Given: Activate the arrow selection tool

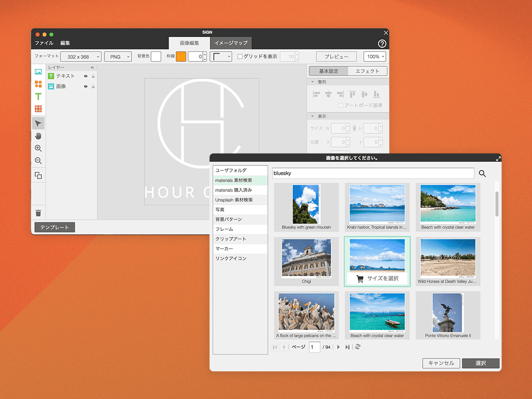Looking at the screenshot, I should click(x=38, y=123).
